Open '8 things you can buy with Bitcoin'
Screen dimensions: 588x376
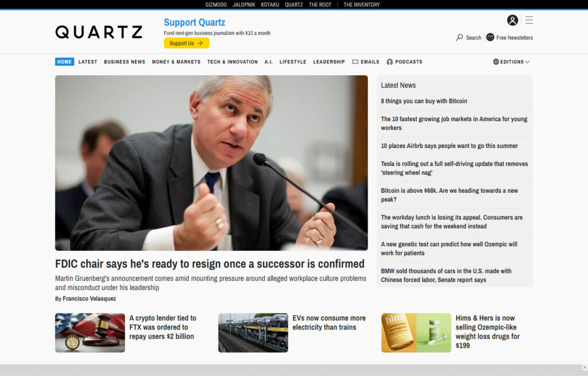tap(424, 101)
